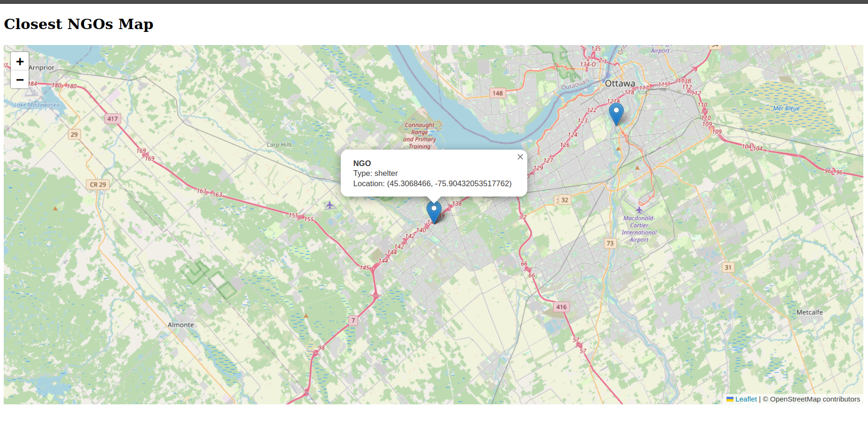Click the route 31 road shield
This screenshot has height=432, width=868.
(x=728, y=267)
